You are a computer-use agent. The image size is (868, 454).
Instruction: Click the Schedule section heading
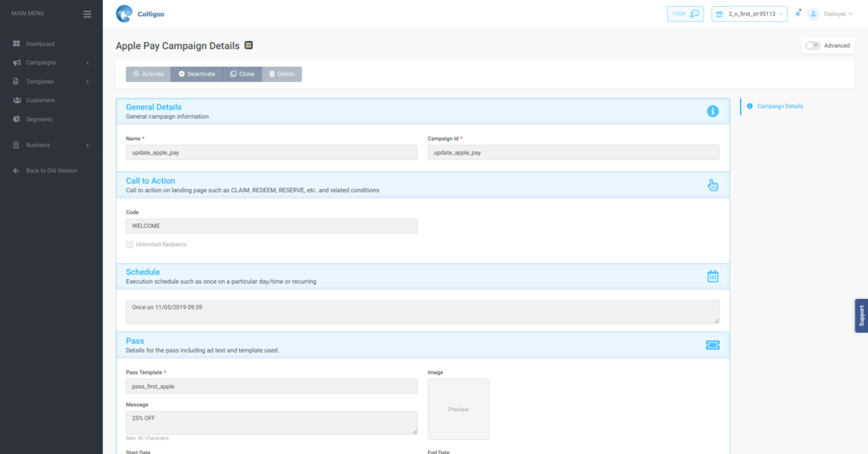(143, 272)
